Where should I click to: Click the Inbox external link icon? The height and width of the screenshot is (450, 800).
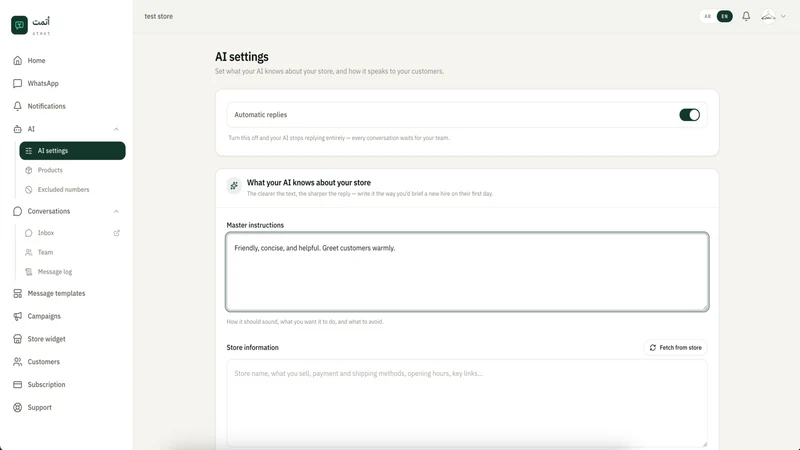tap(116, 233)
